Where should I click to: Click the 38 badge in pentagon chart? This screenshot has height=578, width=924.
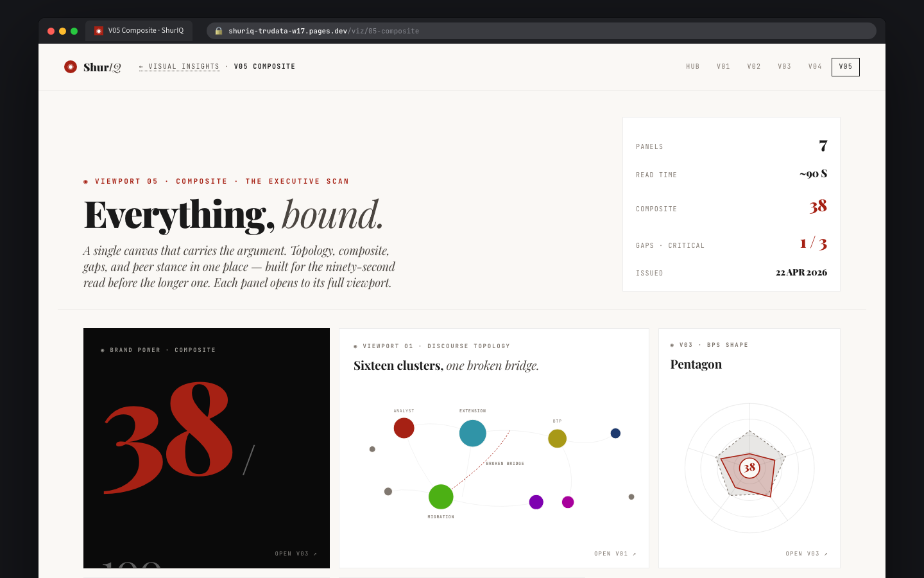click(x=749, y=468)
